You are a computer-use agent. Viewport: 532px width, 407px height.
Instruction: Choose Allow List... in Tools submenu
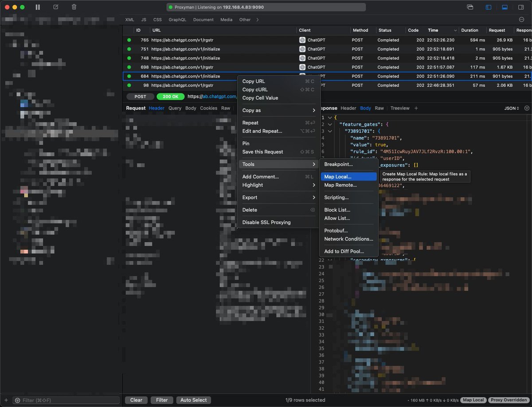point(348,218)
